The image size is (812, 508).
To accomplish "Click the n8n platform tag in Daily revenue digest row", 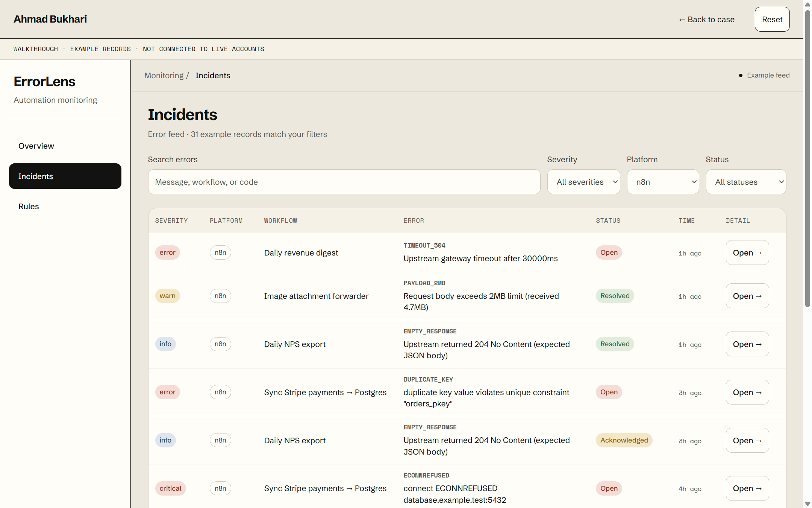I will tap(220, 252).
